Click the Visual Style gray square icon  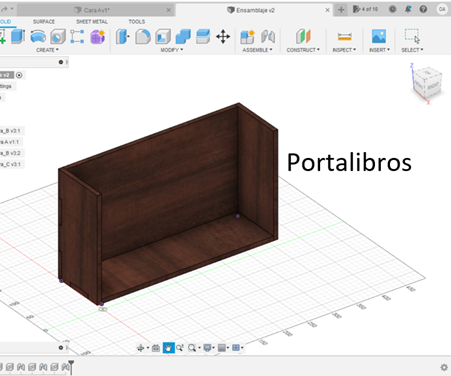pyautogui.click(x=222, y=348)
